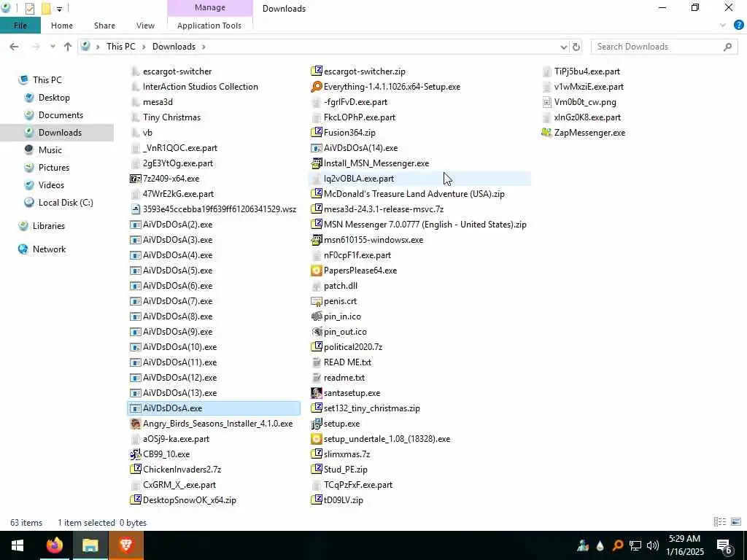Select the patch.dll file icon
Image resolution: width=747 pixels, height=560 pixels.
click(x=317, y=286)
